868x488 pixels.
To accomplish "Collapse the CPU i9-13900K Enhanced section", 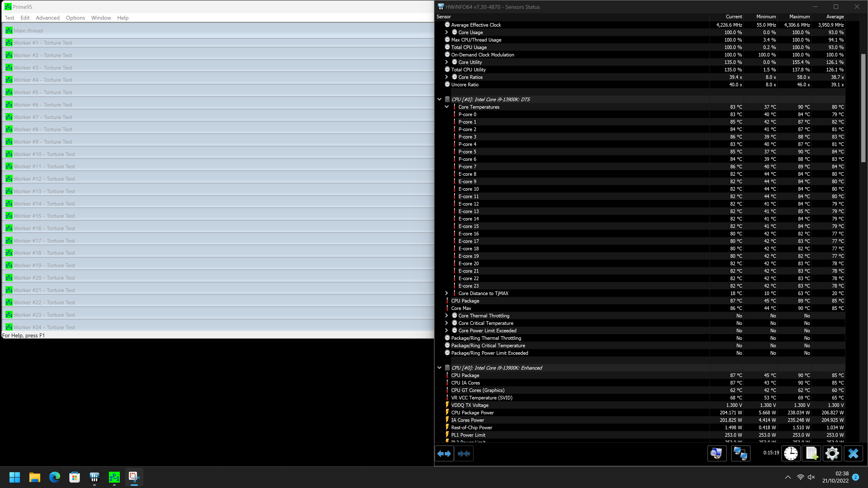I will click(x=439, y=368).
